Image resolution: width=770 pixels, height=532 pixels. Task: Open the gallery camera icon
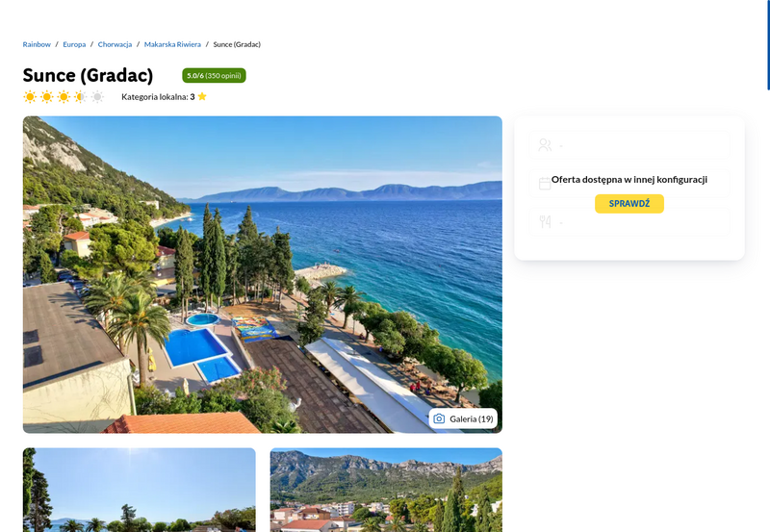(x=439, y=418)
